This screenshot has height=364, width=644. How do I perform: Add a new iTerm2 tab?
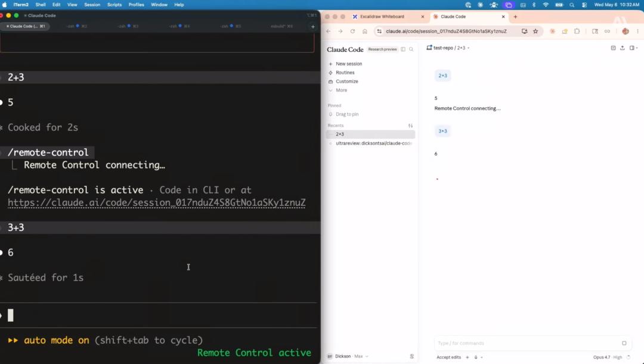coord(313,26)
